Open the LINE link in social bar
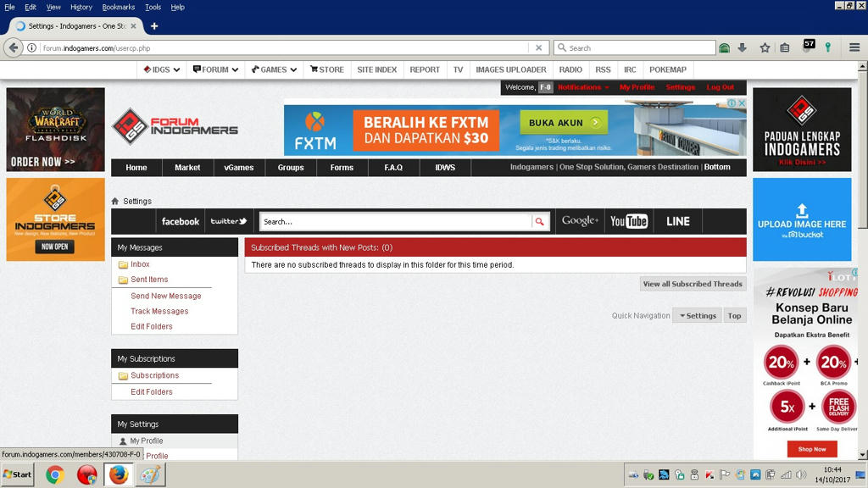The width and height of the screenshot is (868, 488). [x=678, y=221]
